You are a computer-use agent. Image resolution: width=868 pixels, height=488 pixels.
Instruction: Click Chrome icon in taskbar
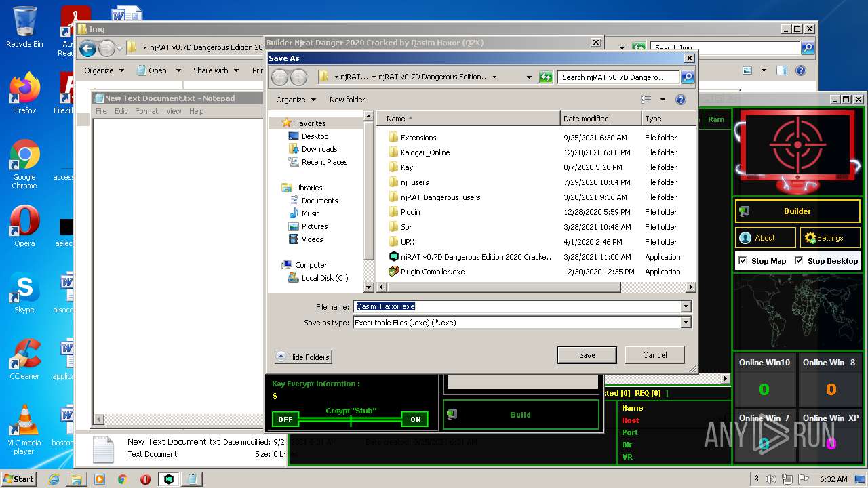pyautogui.click(x=122, y=479)
